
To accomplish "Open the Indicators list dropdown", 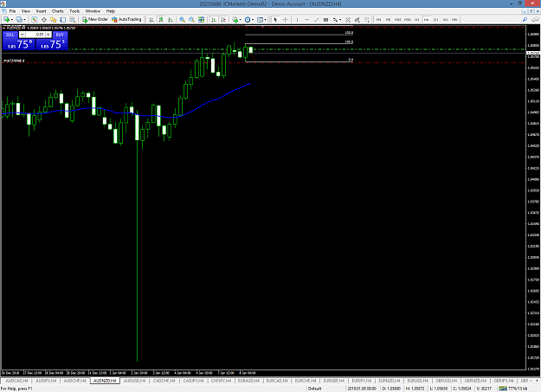I will 236,20.
